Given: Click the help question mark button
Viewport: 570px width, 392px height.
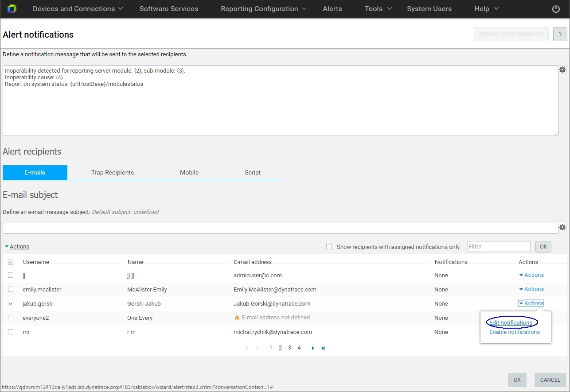Looking at the screenshot, I should (x=560, y=34).
